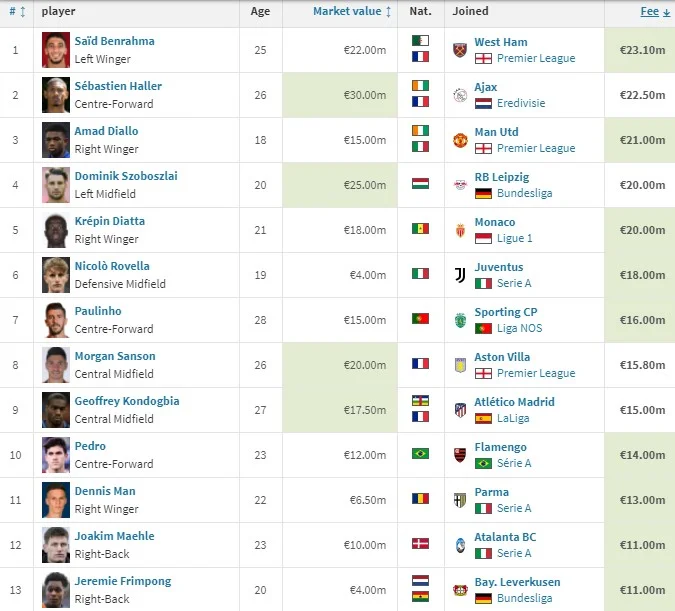Click the Joined column header
This screenshot has height=611, width=675.
tap(471, 12)
